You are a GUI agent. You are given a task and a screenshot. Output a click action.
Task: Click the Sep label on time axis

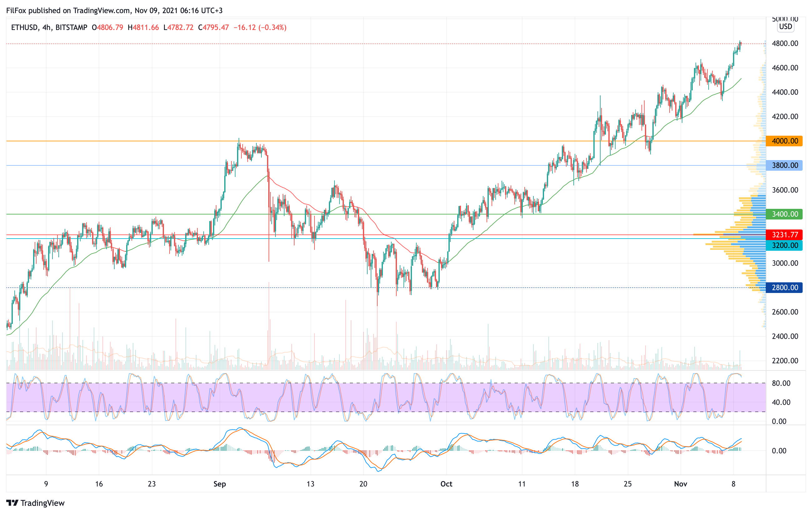point(220,484)
